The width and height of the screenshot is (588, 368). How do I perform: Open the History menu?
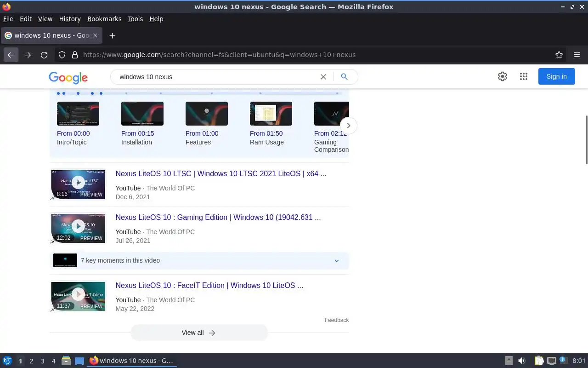pos(70,19)
